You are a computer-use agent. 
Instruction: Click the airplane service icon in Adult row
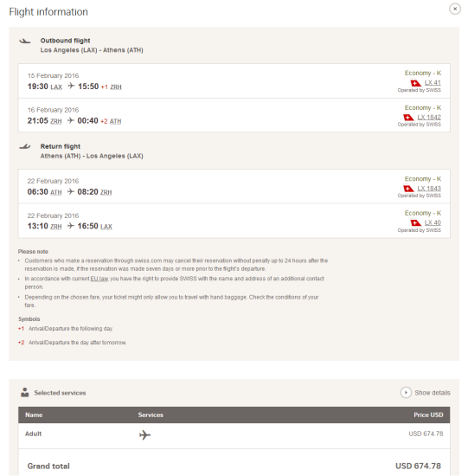[x=144, y=434]
